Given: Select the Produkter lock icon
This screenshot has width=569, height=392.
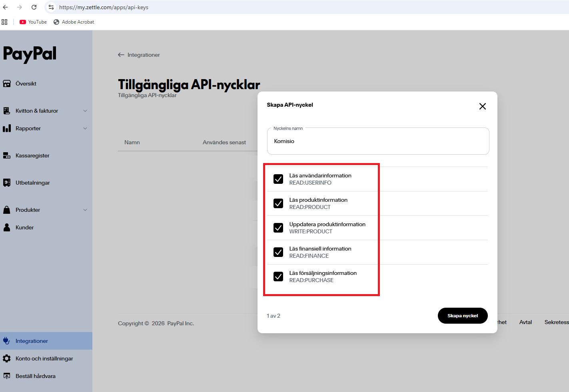Looking at the screenshot, I should pyautogui.click(x=6, y=209).
